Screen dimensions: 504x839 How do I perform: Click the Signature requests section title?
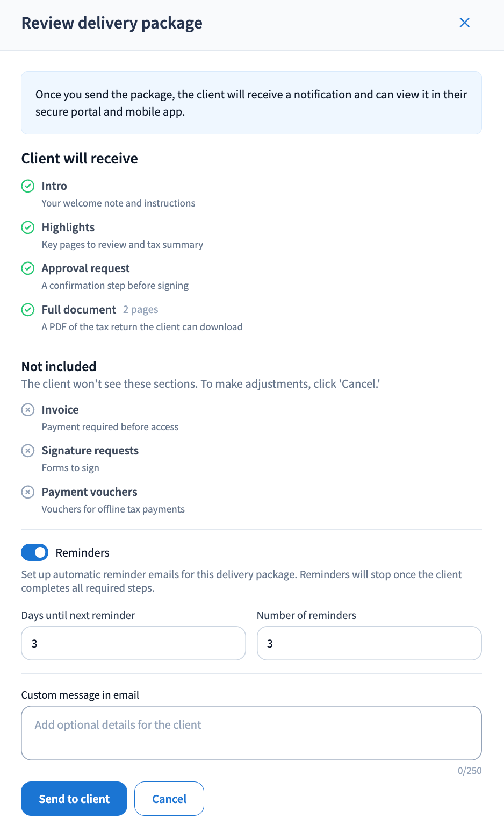pyautogui.click(x=90, y=451)
